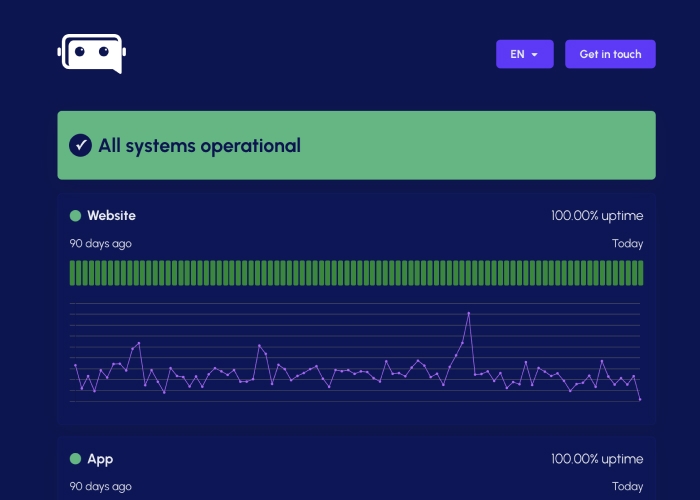Click the App Today label
700x500 pixels.
627,487
